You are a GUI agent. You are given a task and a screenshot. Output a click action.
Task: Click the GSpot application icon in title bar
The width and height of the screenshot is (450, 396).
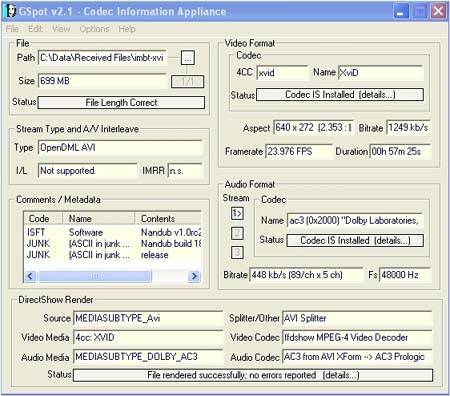point(10,11)
